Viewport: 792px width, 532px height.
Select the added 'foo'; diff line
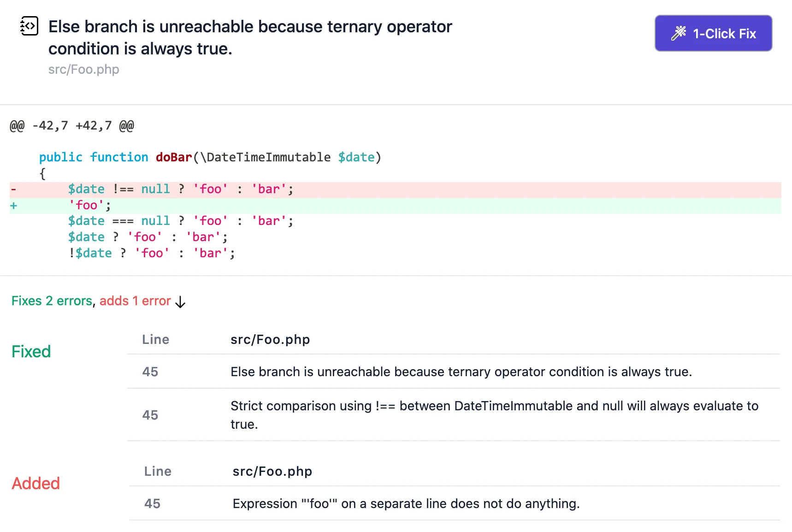click(90, 205)
